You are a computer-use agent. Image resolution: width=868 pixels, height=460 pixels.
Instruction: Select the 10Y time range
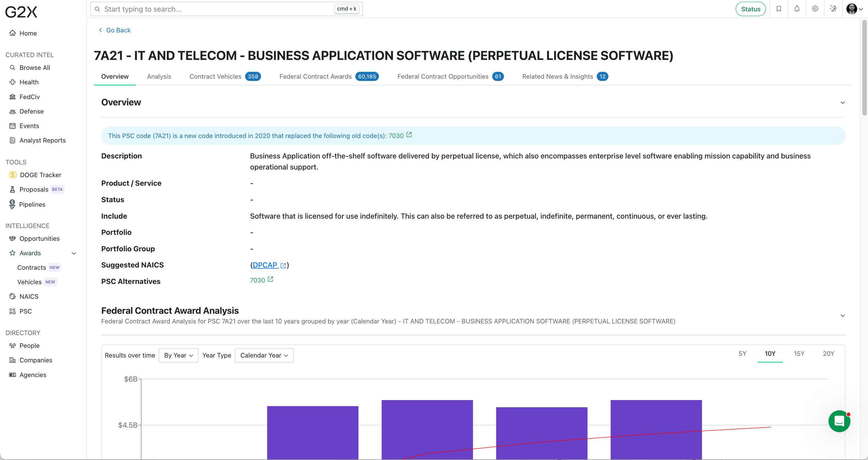(x=770, y=354)
